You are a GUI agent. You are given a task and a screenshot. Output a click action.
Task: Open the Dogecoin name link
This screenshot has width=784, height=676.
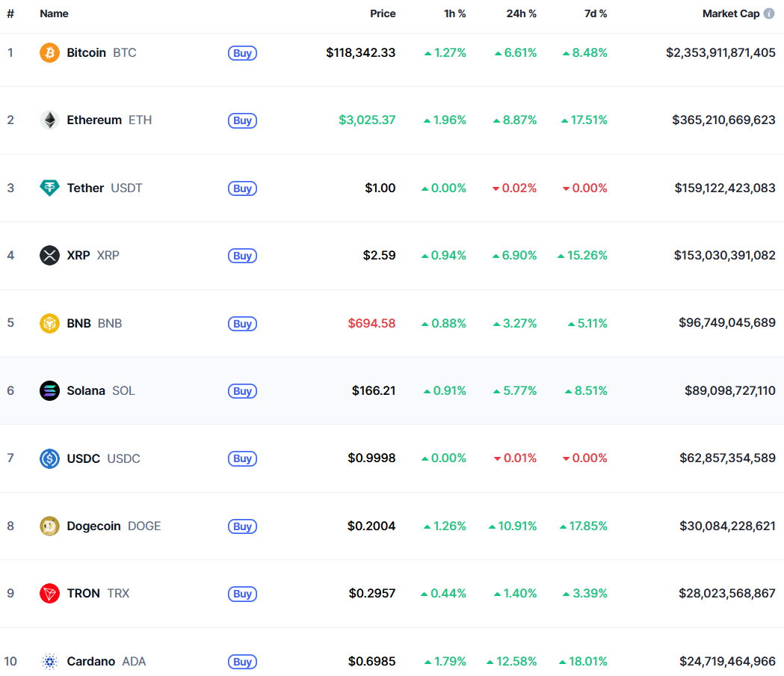[x=93, y=526]
